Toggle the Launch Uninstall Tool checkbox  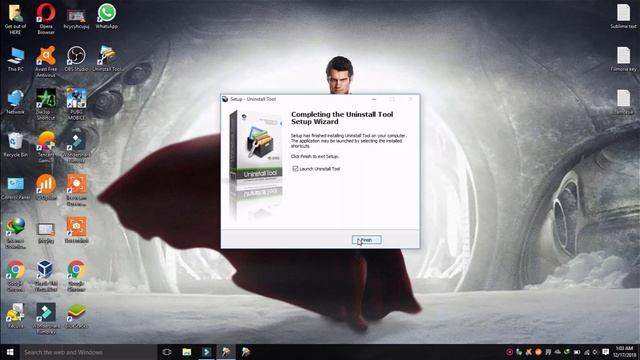[x=295, y=169]
